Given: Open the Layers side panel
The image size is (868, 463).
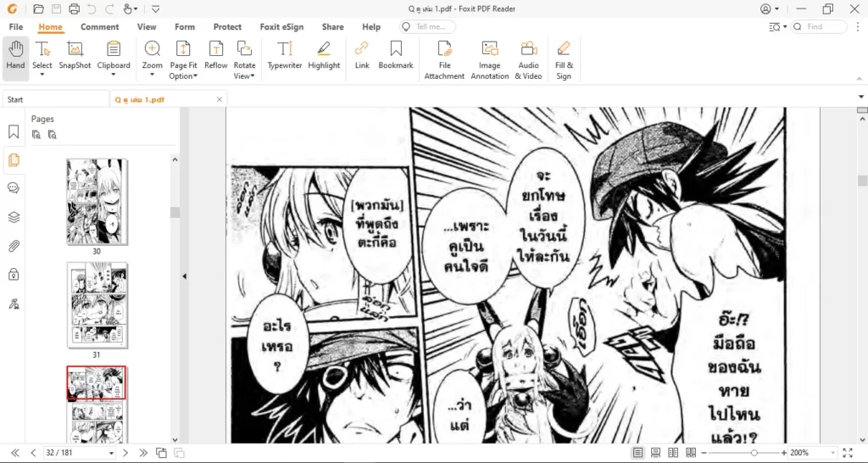Looking at the screenshot, I should coord(14,217).
